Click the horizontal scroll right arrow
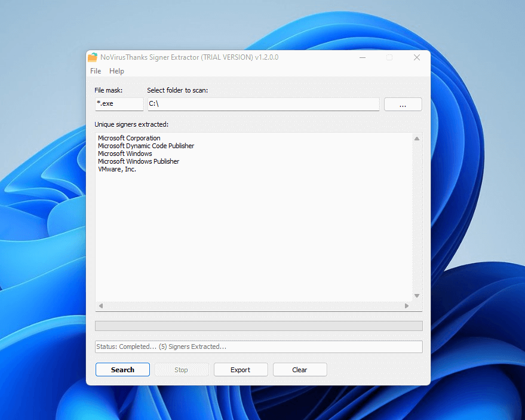 click(x=407, y=306)
